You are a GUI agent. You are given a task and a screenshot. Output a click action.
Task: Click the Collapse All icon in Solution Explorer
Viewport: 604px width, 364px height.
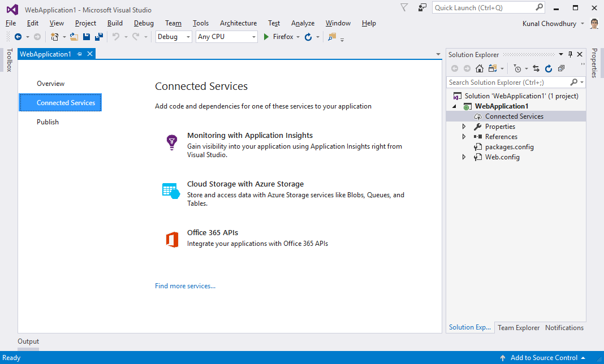561,68
